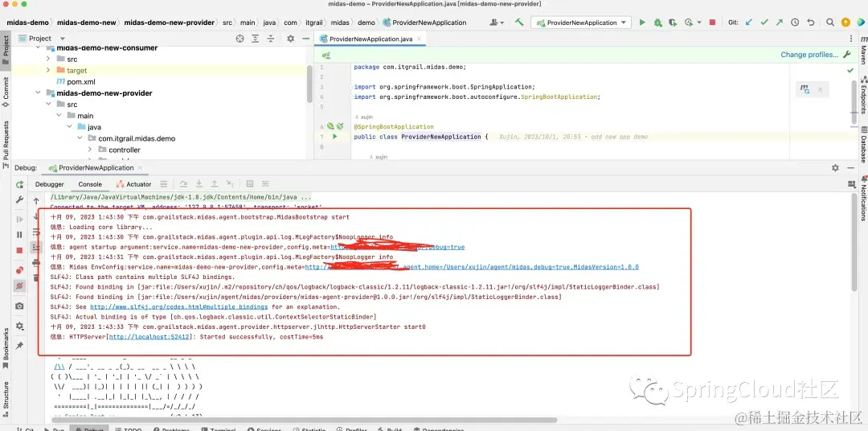Screen dimensions: 868x431
Task: Close the ProviderNewApplication debug tab
Action: click(140, 168)
